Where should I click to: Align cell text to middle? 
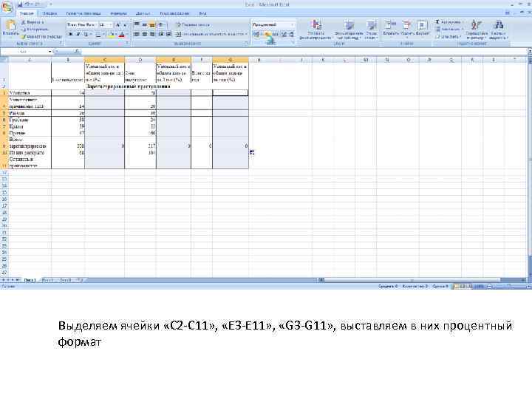(145, 25)
